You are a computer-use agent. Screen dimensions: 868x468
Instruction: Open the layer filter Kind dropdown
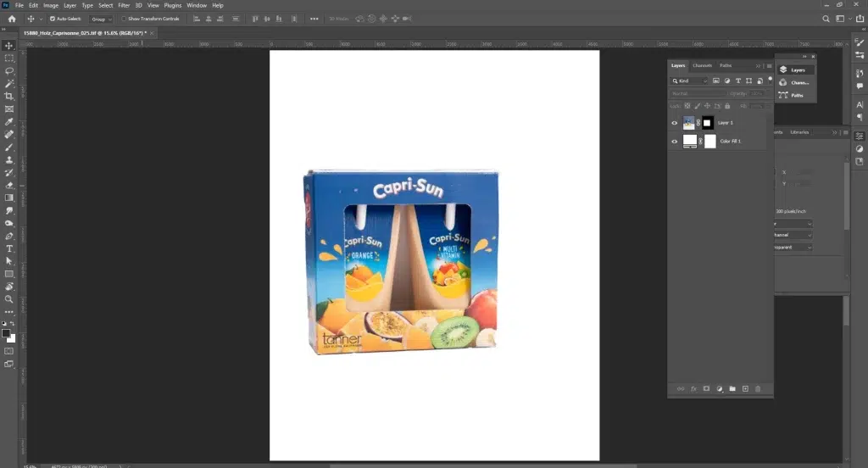[x=689, y=81]
